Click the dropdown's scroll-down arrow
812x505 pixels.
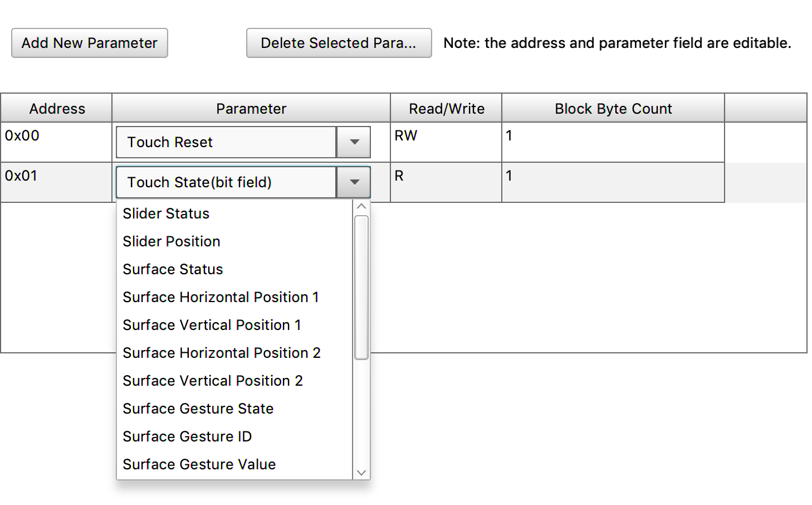coord(361,473)
